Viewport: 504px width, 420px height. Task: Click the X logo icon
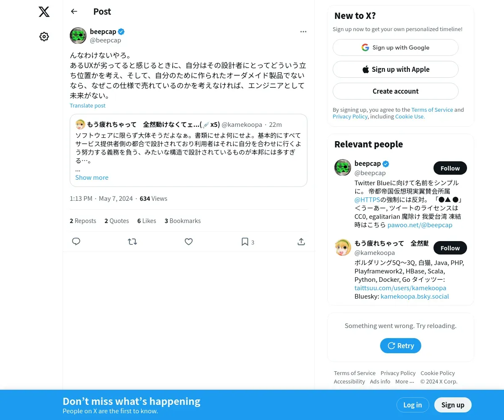44,12
